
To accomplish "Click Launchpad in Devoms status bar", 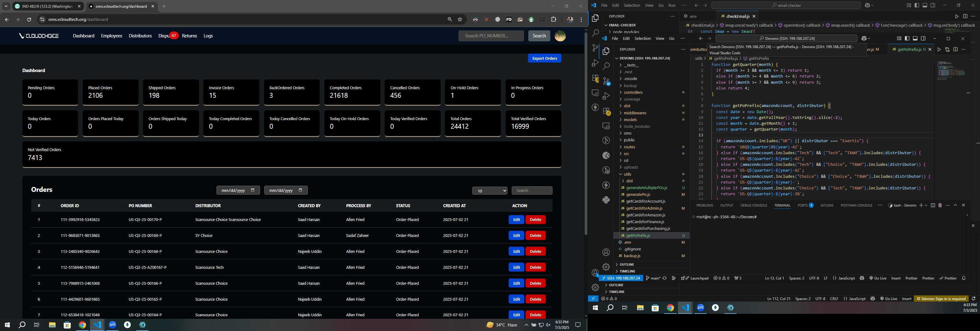I will tap(694, 278).
